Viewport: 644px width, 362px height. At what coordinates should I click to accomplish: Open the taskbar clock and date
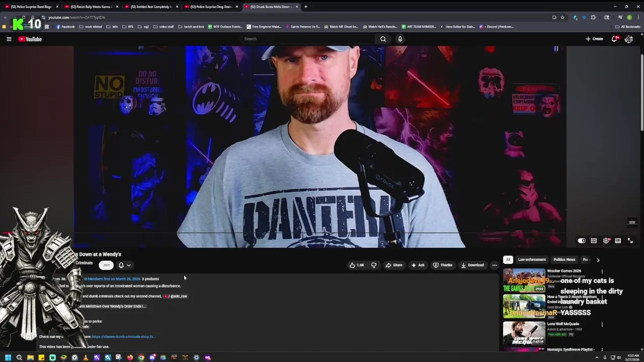633,357
